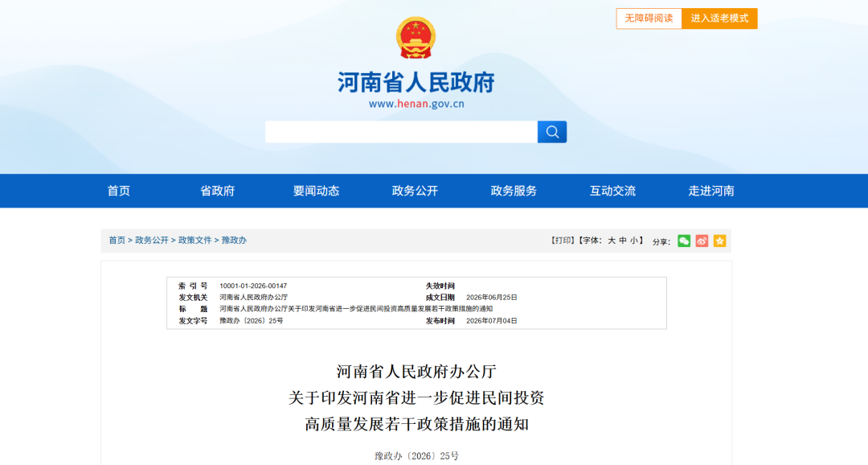Open the 政务公开 navigation menu item

point(415,191)
